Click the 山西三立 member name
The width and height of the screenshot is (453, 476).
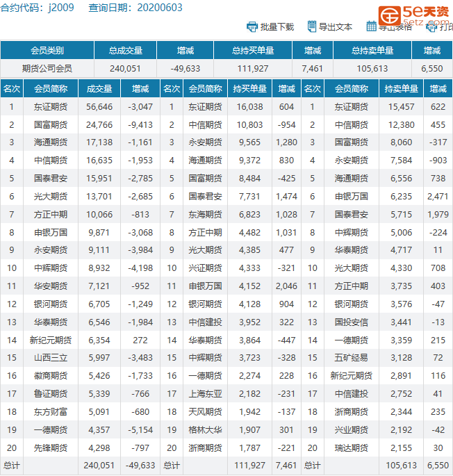point(51,358)
